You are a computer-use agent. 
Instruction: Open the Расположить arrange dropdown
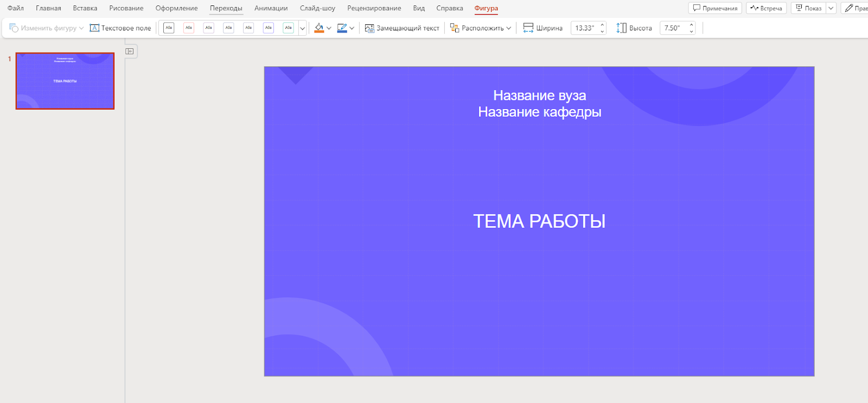pos(481,28)
